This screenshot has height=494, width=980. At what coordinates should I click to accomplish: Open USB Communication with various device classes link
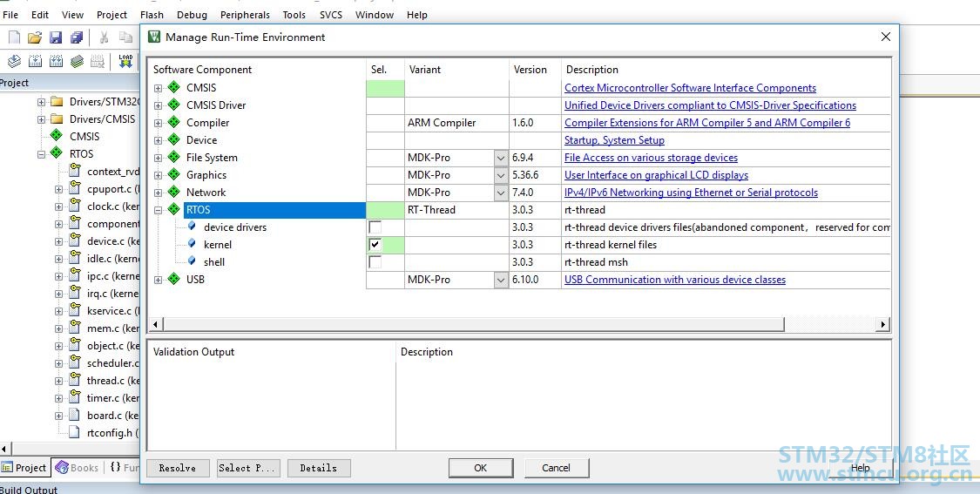click(x=675, y=280)
